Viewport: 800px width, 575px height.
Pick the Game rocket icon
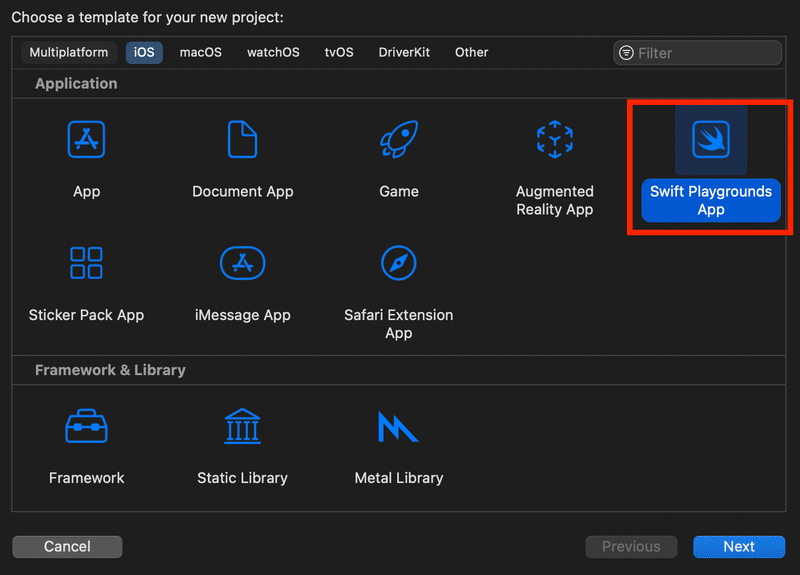pos(399,139)
